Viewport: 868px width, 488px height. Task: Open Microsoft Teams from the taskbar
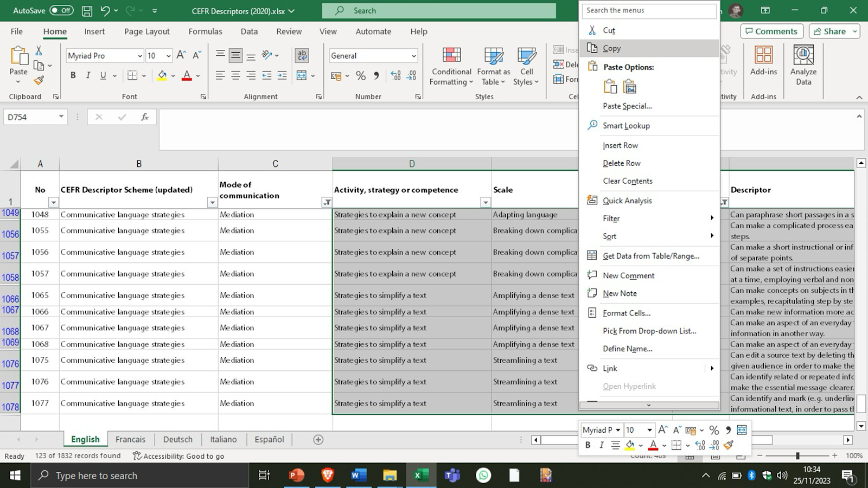452,476
